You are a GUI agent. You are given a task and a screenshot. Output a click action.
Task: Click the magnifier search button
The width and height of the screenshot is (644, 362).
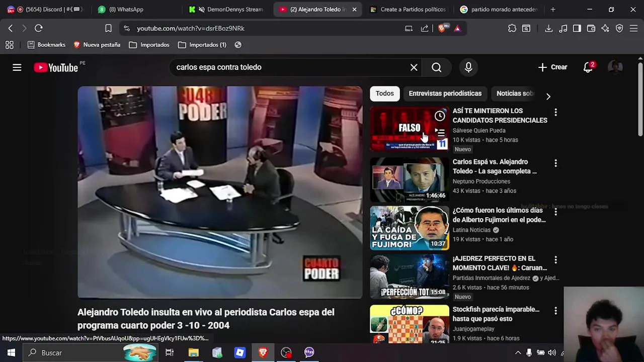437,67
